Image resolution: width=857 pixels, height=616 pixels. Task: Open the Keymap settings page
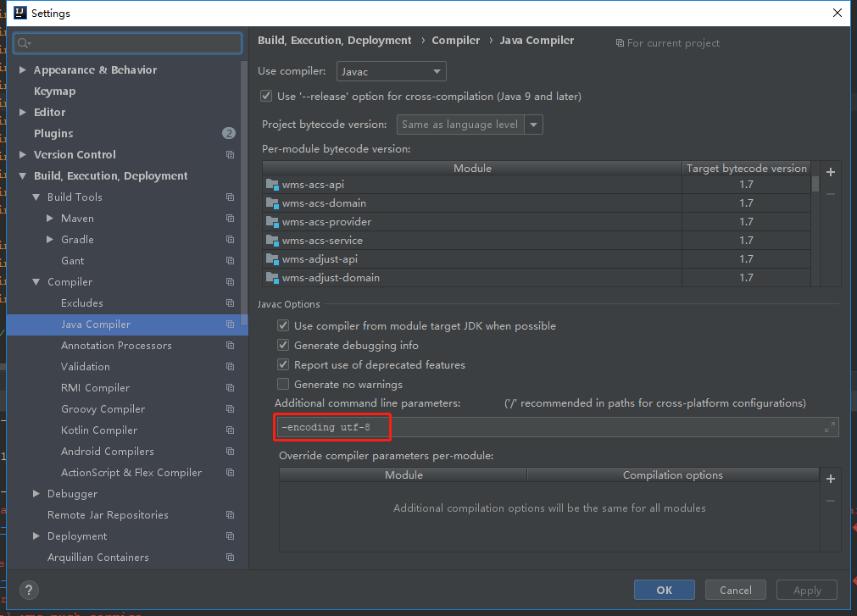click(x=54, y=92)
